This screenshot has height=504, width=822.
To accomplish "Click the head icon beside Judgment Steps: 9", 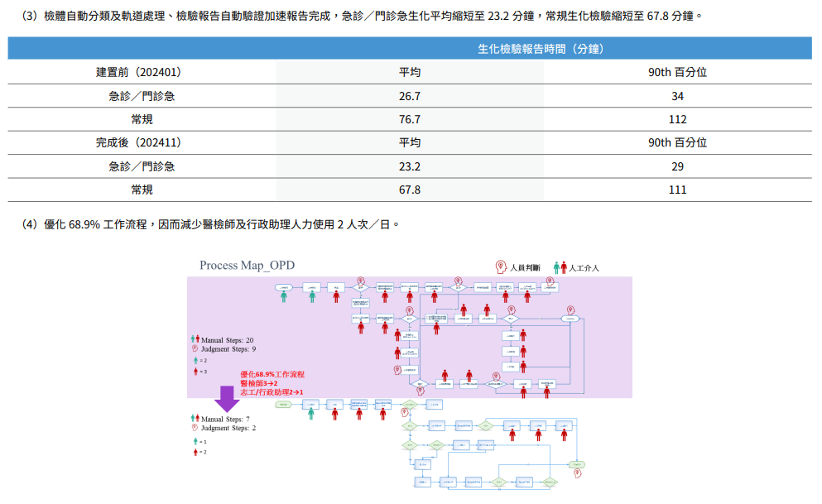I will (195, 348).
